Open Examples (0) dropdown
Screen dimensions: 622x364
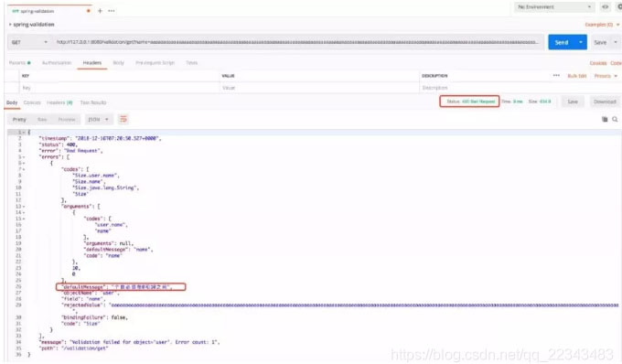602,25
